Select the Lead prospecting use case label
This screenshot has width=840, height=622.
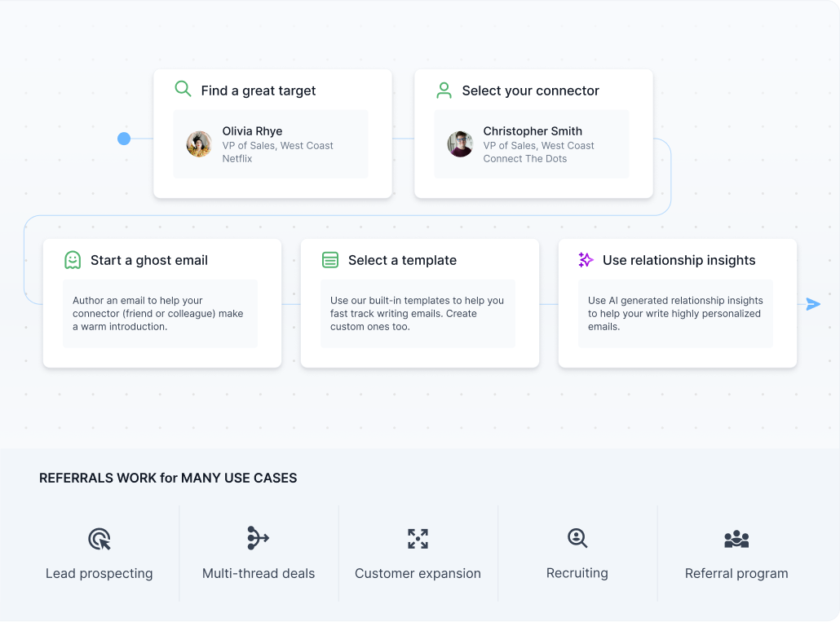(99, 573)
